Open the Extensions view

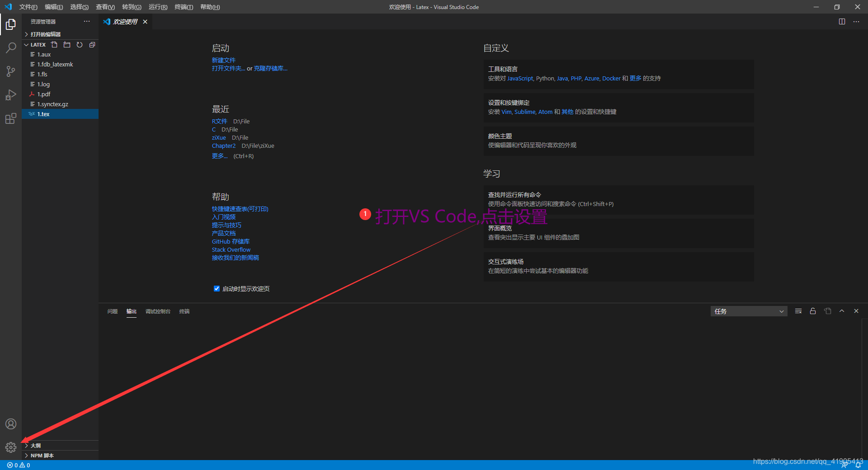[11, 119]
